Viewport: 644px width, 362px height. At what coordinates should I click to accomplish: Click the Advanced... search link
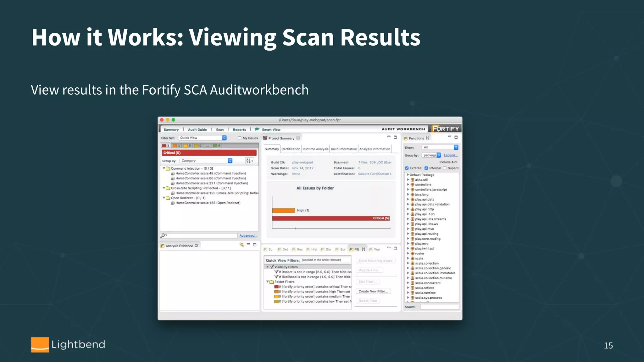pyautogui.click(x=248, y=236)
